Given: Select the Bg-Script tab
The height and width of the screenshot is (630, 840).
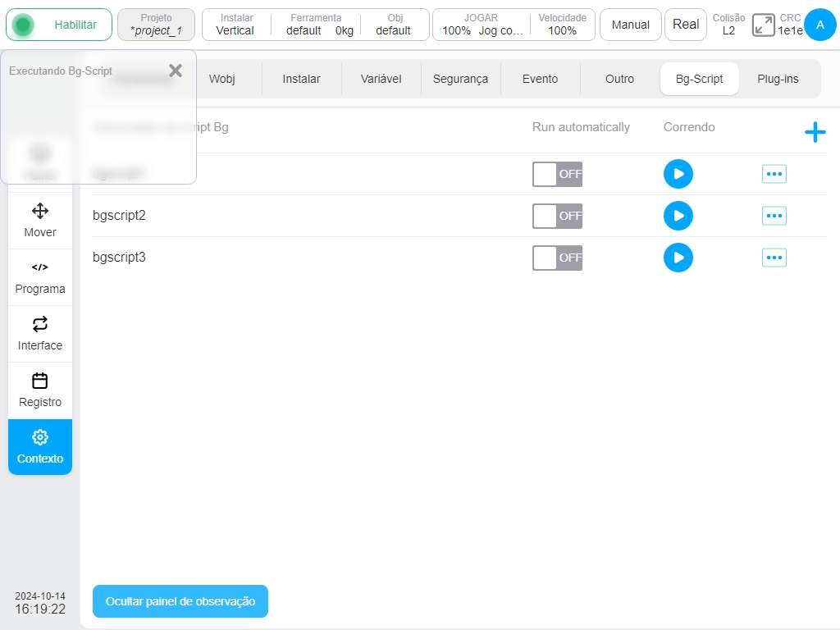Looking at the screenshot, I should click(x=699, y=79).
